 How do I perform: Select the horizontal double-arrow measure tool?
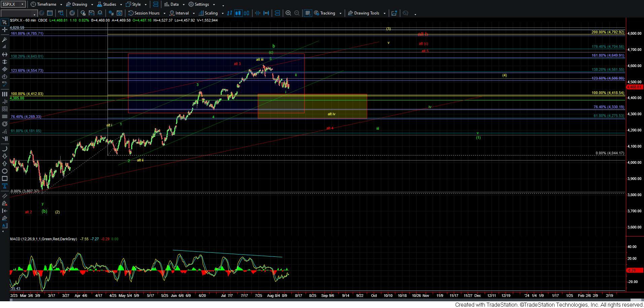coord(4,54)
